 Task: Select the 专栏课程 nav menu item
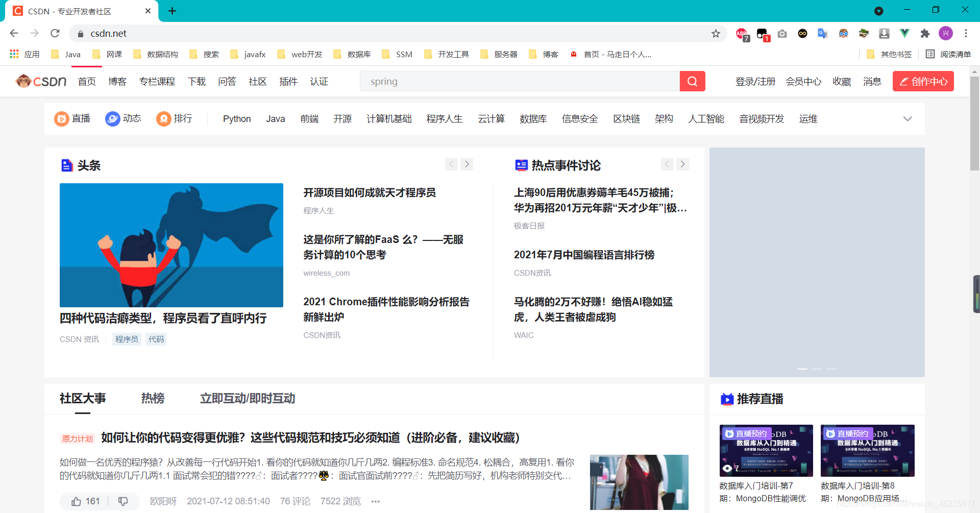tap(157, 81)
